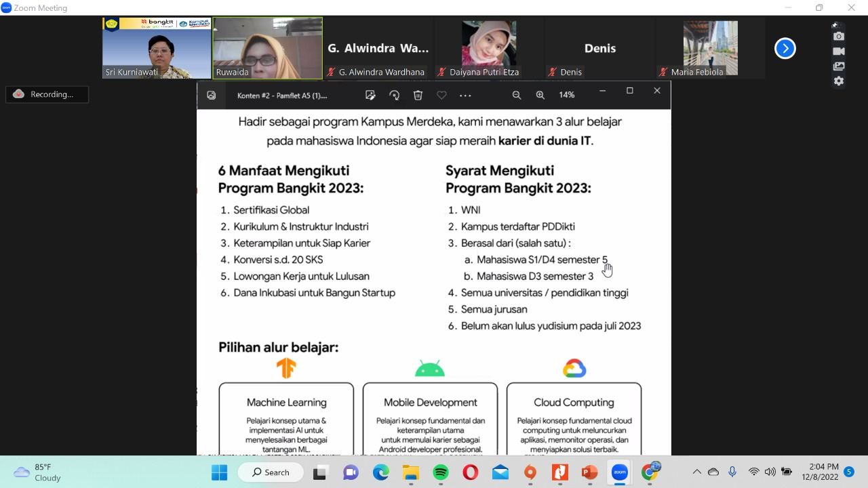
Task: Open the clock showing 2:04 PM 12/8/2022
Action: 820,472
